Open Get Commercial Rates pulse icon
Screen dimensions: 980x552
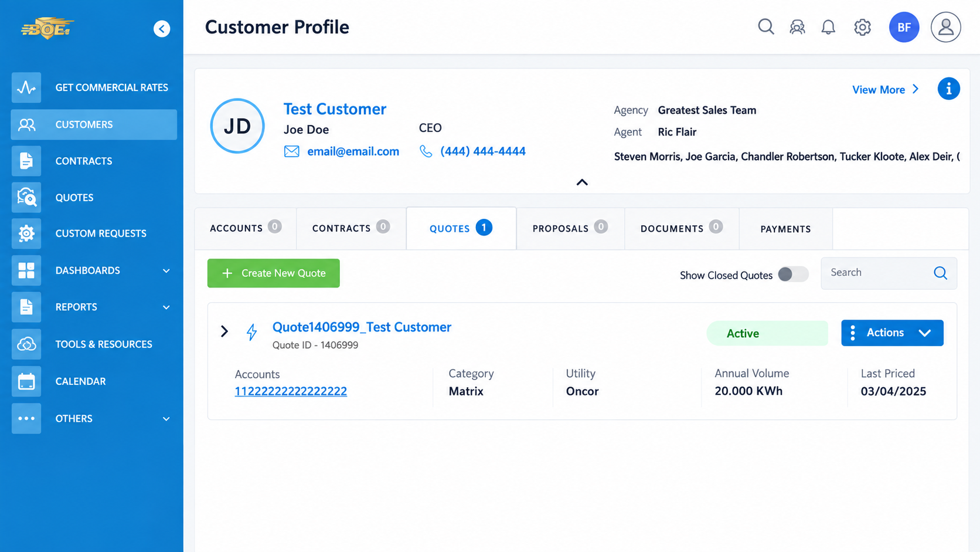[x=26, y=87]
